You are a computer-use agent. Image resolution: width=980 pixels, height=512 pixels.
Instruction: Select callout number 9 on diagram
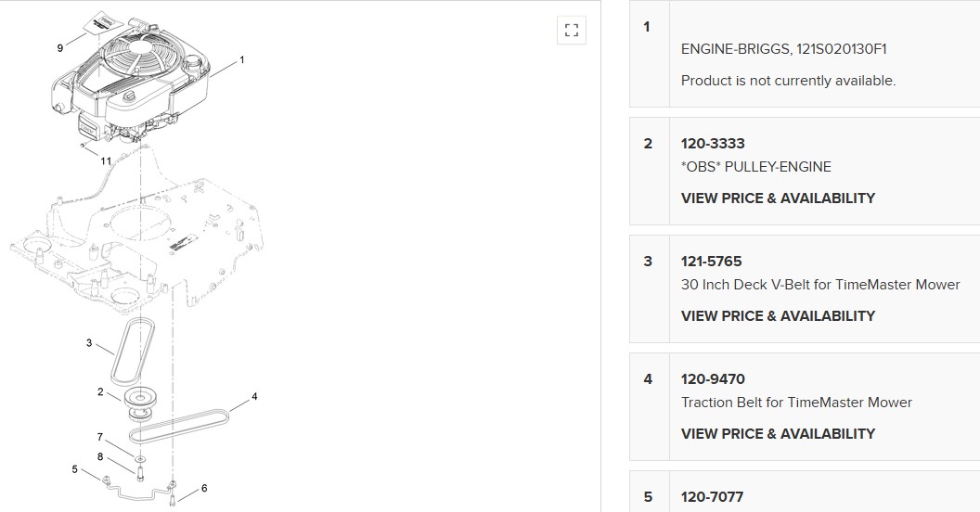pyautogui.click(x=60, y=48)
